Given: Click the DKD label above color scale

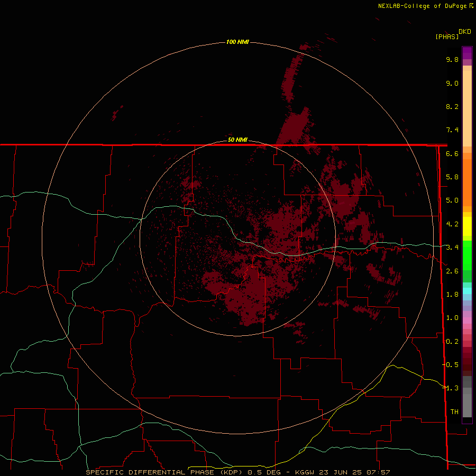Looking at the screenshot, I should [x=465, y=32].
